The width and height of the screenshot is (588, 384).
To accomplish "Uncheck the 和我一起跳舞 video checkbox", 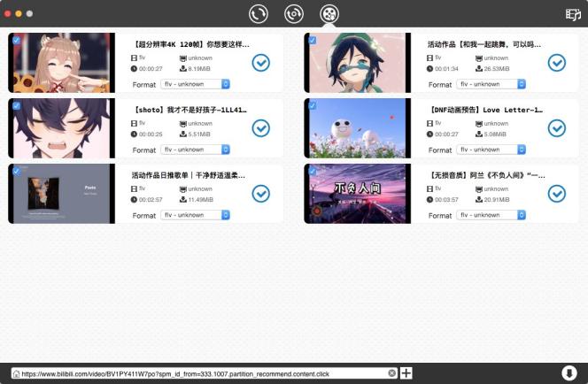I will point(312,40).
